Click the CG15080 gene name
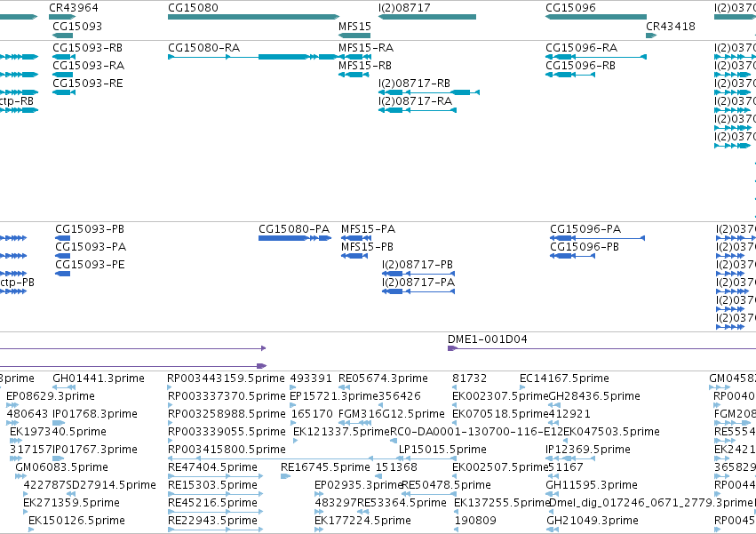This screenshot has height=534, width=756. 193,8
